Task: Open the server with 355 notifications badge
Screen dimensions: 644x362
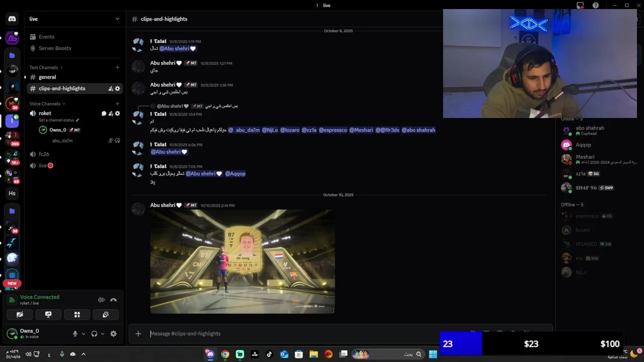Action: pos(12,139)
